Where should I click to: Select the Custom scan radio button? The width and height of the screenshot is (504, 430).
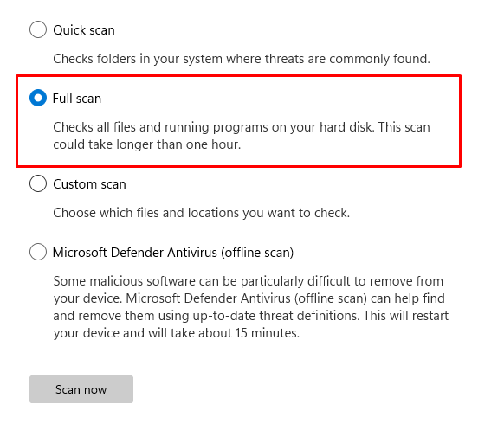click(38, 183)
